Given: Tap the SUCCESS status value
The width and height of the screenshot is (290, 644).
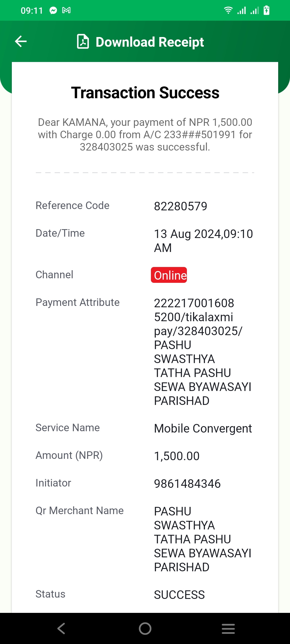Looking at the screenshot, I should (179, 595).
